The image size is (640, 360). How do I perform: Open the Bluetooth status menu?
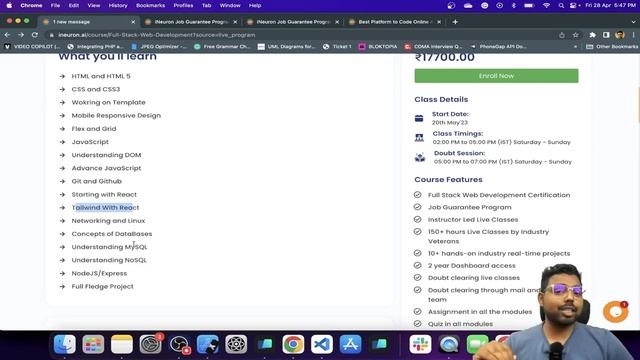[514, 6]
